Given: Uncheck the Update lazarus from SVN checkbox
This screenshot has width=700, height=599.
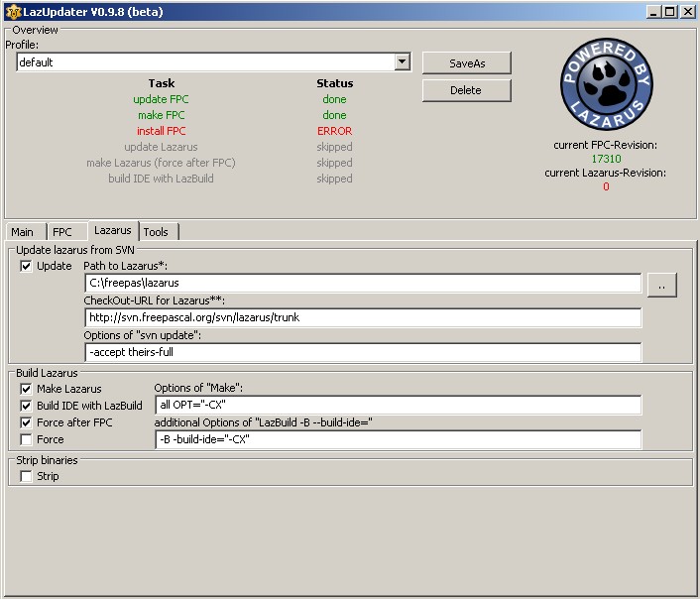Looking at the screenshot, I should [x=26, y=266].
